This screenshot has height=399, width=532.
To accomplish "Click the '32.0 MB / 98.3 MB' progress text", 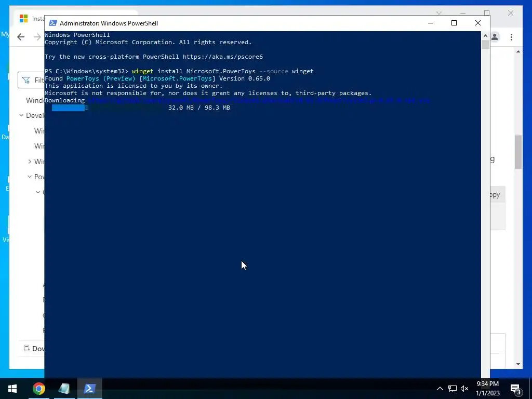I will [199, 108].
